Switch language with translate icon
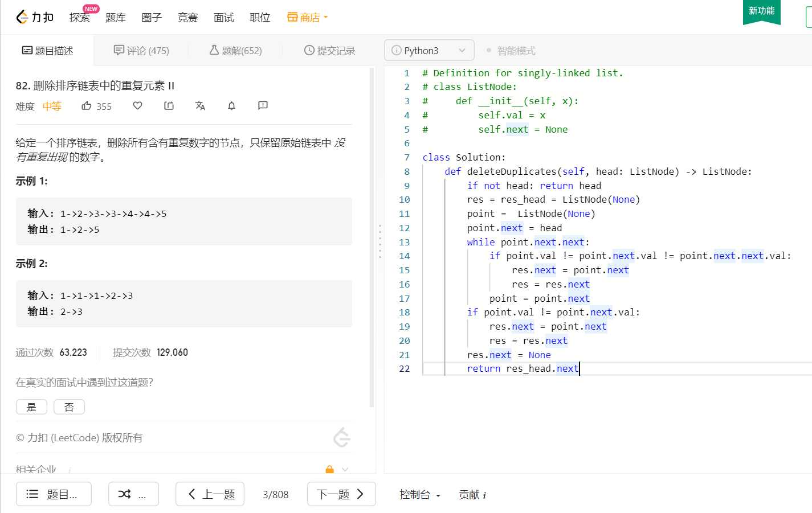This screenshot has height=513, width=812. point(200,105)
